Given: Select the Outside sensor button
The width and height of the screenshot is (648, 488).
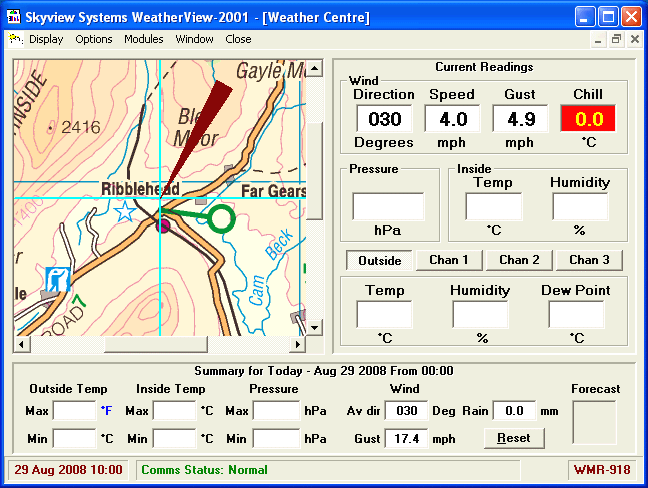Looking at the screenshot, I should tap(379, 260).
